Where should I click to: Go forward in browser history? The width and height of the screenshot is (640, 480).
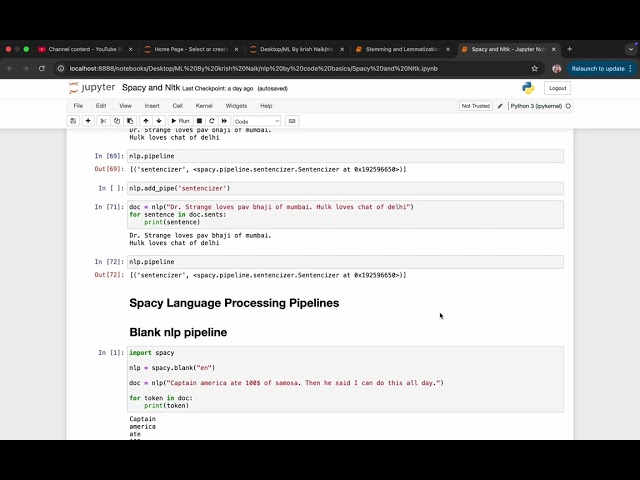click(x=26, y=69)
